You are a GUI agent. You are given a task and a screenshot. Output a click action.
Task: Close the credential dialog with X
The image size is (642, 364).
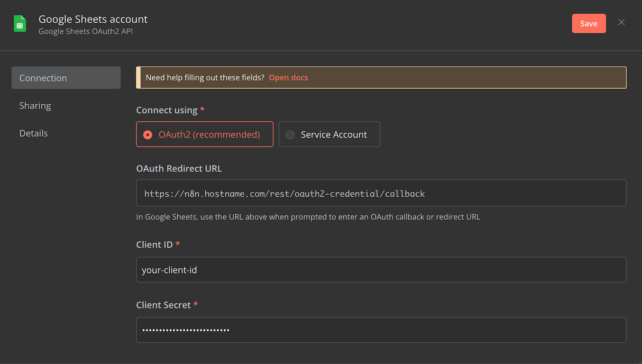pyautogui.click(x=621, y=22)
